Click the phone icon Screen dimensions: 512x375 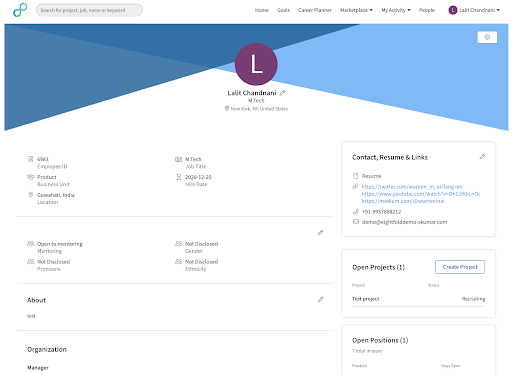click(x=356, y=211)
